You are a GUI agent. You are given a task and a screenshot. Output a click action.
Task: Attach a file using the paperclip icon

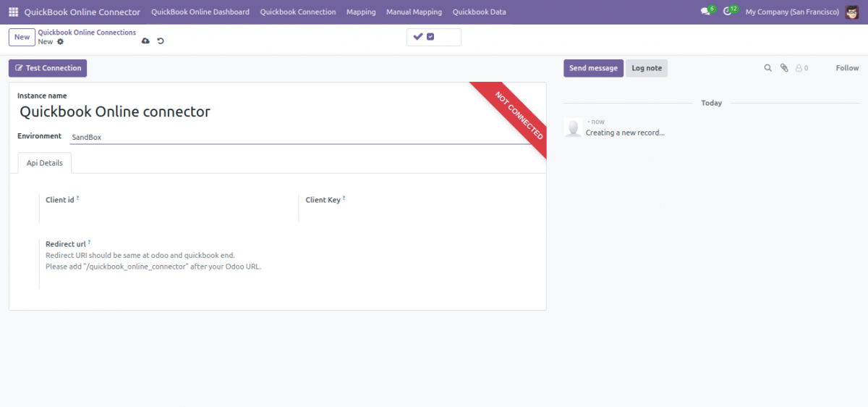pos(784,68)
